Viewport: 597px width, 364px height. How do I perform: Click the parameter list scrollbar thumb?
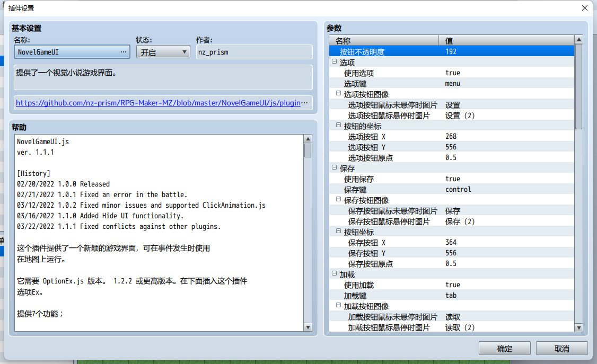[579, 87]
